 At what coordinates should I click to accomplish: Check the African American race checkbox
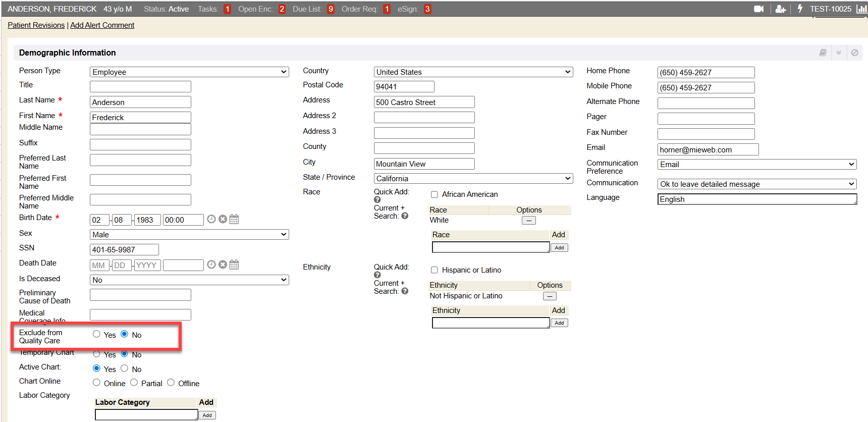point(434,194)
